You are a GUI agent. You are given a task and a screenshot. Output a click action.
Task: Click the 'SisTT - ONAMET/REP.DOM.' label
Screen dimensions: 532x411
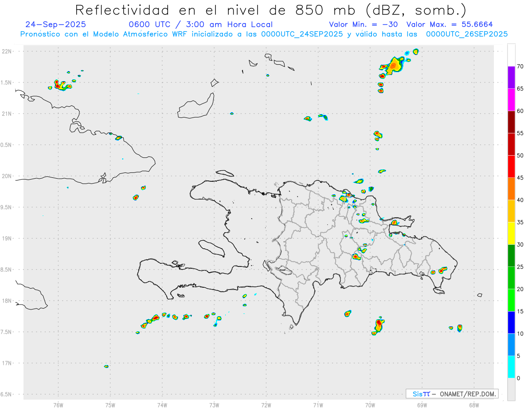452,394
